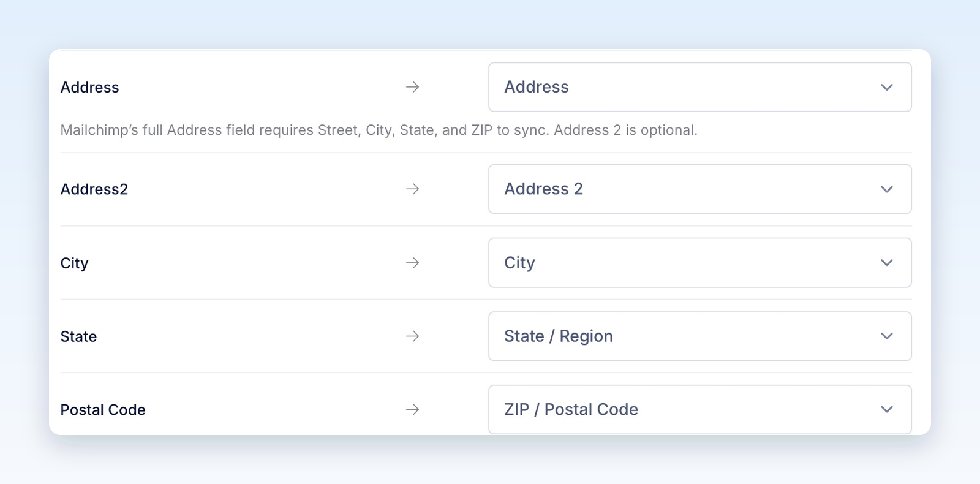Image resolution: width=980 pixels, height=484 pixels.
Task: Open the ZIP / Postal Code dropdown
Action: tap(700, 409)
